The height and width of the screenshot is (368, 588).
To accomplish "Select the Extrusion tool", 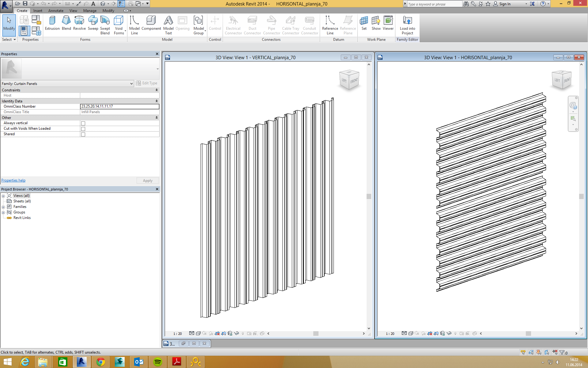I will [52, 23].
